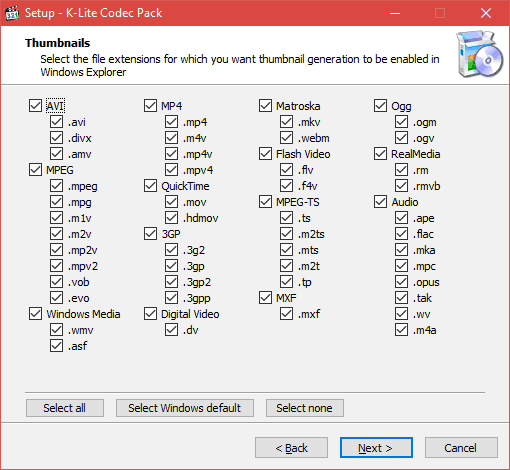510x470 pixels.
Task: Click Select none button
Action: tap(305, 408)
